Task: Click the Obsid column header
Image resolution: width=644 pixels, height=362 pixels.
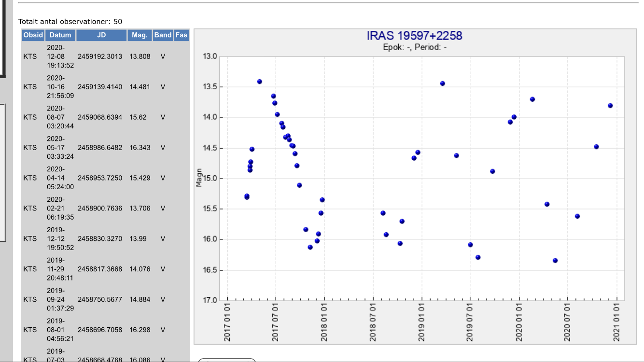Action: point(33,35)
